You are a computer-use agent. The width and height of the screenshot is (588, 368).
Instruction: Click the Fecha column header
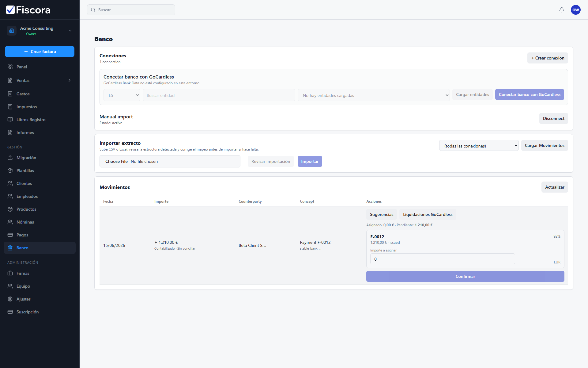coord(108,201)
